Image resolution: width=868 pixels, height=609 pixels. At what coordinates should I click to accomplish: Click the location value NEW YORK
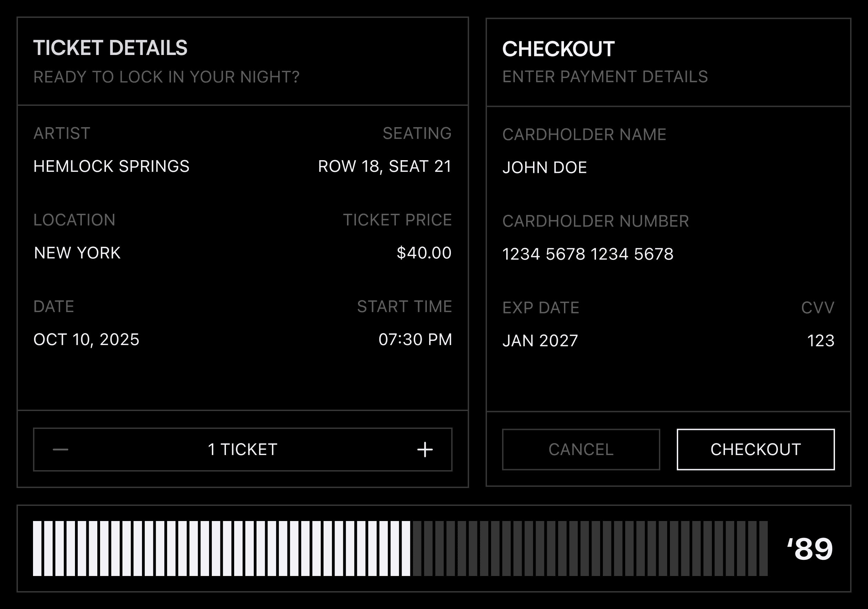point(77,253)
